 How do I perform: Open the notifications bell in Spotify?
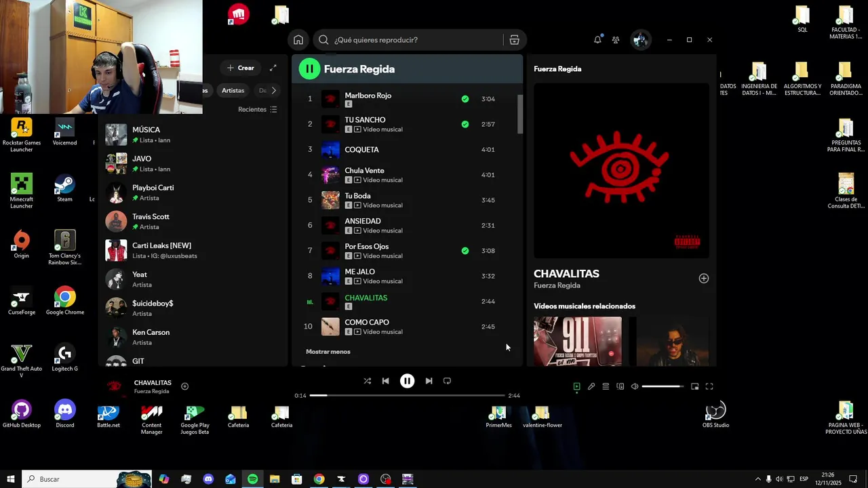[x=597, y=40]
